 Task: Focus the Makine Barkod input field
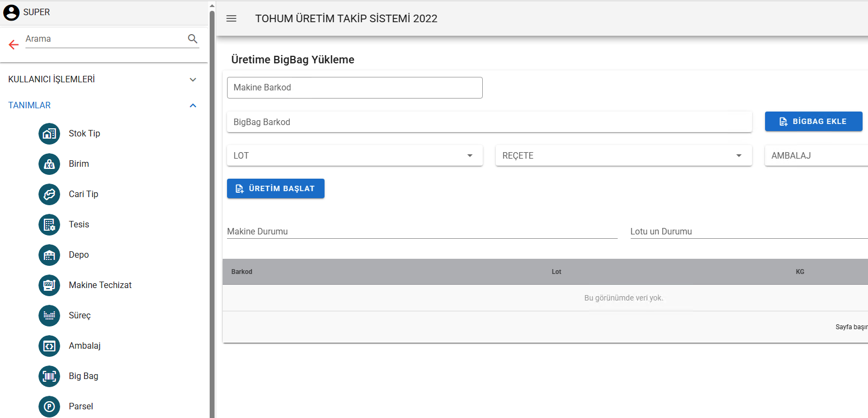[x=354, y=88]
